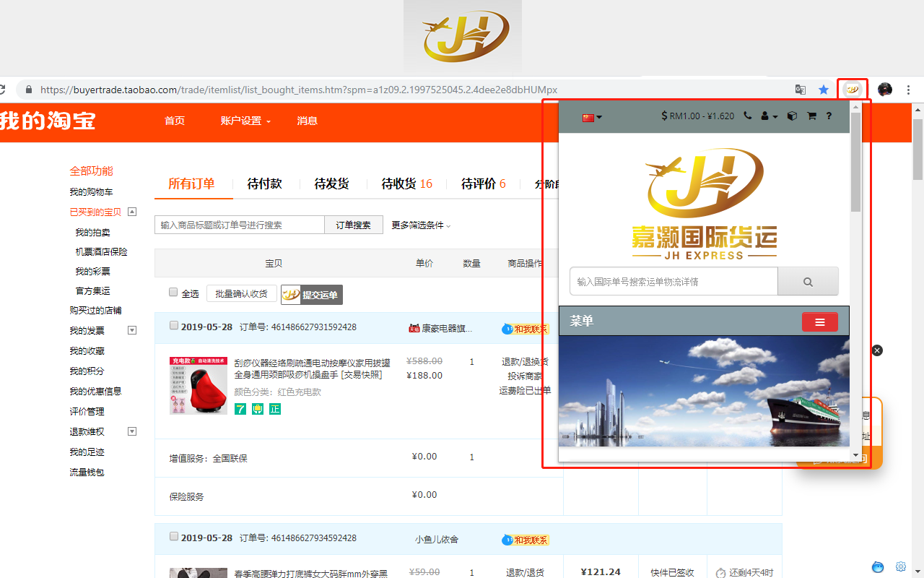Open 消息 in the top navigation
Viewport: 924px width, 578px height.
(307, 121)
